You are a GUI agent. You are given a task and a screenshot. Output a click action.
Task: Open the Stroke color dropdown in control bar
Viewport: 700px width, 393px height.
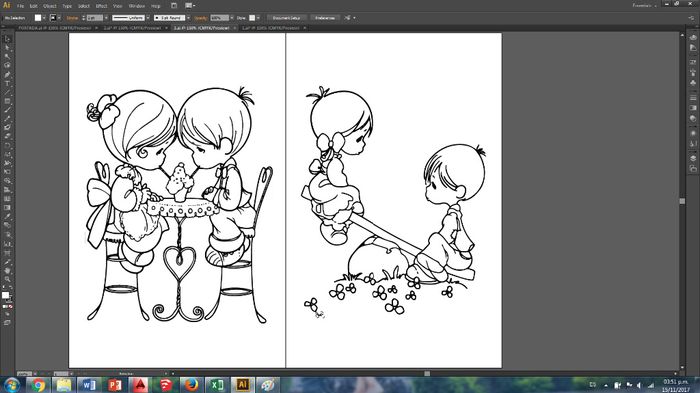click(x=59, y=18)
